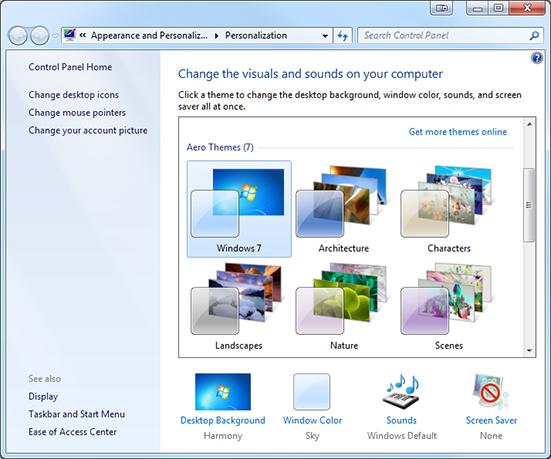Open the recent pages dropdown beside Forward
This screenshot has height=459, width=551.
(x=55, y=36)
